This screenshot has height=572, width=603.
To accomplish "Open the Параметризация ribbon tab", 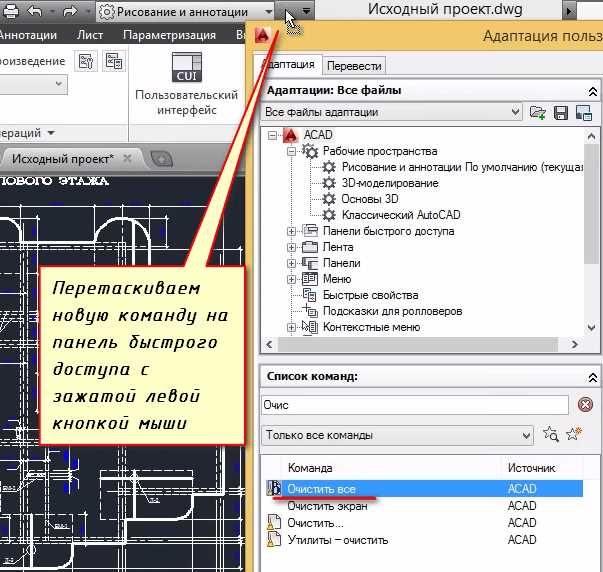I will (x=169, y=35).
